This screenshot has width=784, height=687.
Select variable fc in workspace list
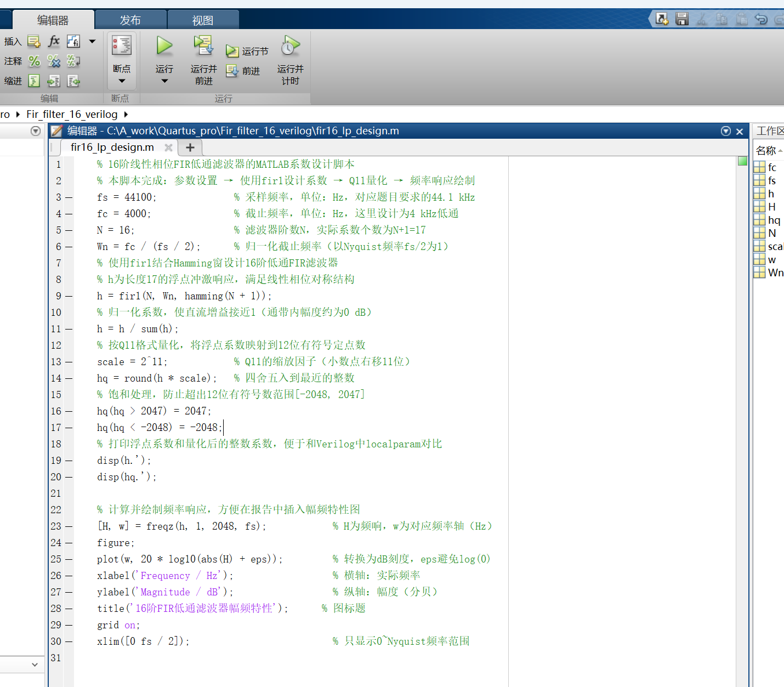point(769,167)
